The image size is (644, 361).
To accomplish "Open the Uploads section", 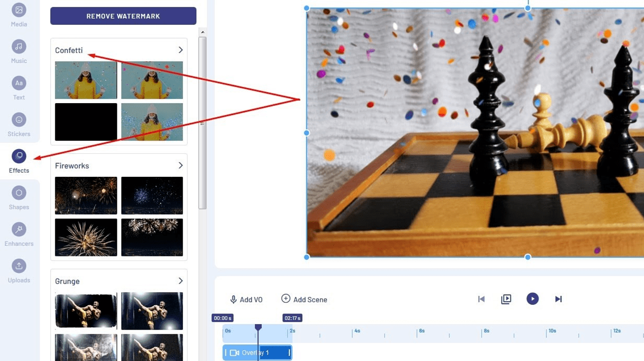I will 19,266.
